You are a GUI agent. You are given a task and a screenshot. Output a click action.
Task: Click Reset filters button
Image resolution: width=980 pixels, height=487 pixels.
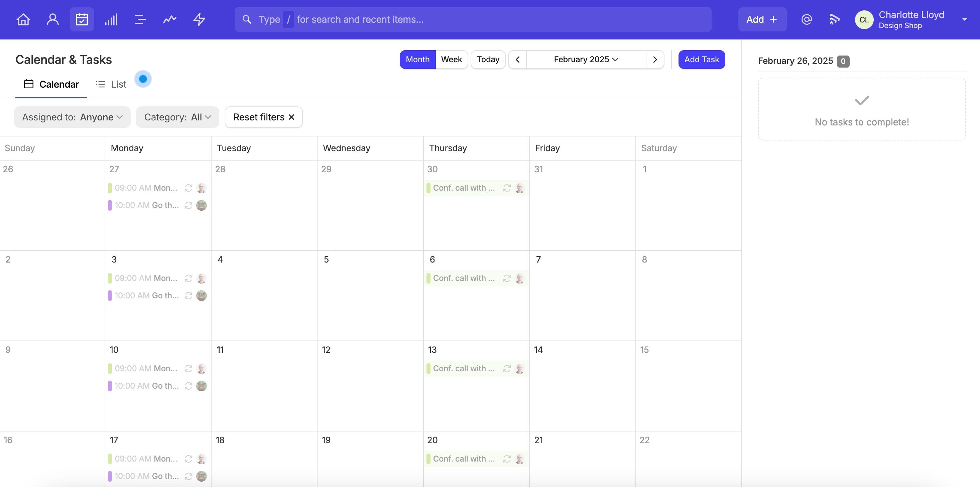(x=264, y=117)
